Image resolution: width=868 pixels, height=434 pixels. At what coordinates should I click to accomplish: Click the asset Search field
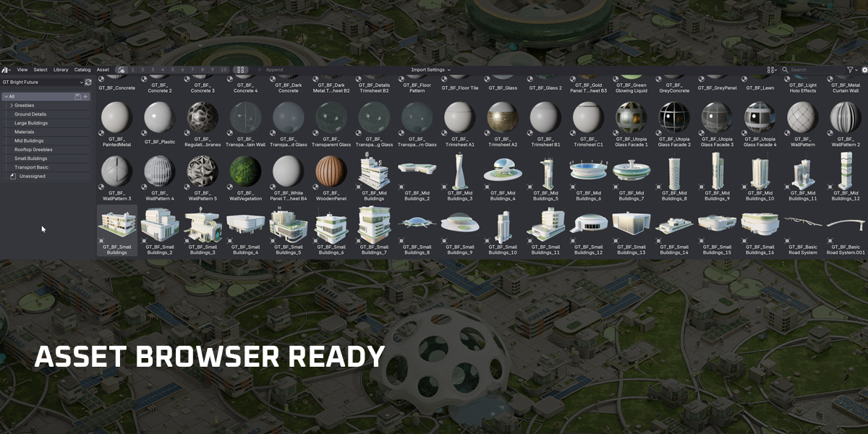click(812, 69)
